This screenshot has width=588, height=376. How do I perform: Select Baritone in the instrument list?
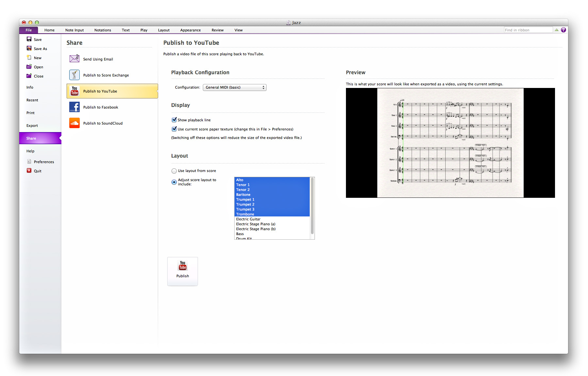pos(272,195)
